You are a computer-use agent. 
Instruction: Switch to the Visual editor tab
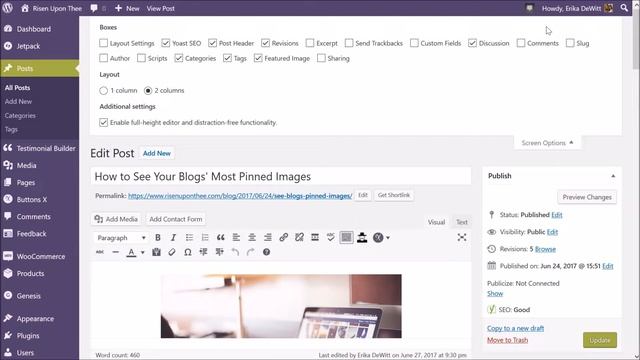(436, 222)
